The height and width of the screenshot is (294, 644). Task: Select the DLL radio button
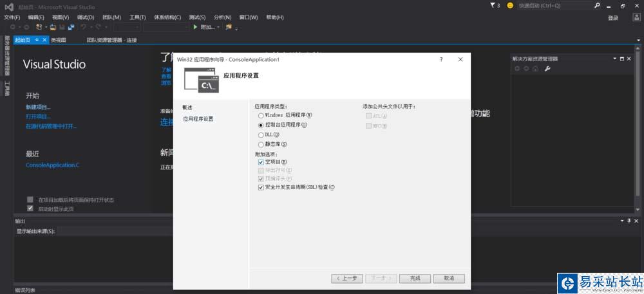click(x=261, y=135)
